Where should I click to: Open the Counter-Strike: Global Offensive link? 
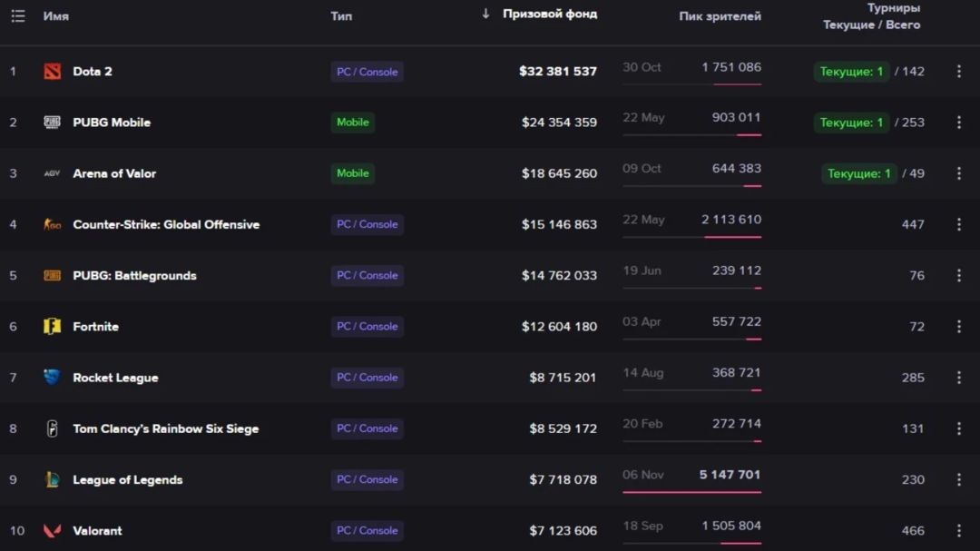point(166,224)
